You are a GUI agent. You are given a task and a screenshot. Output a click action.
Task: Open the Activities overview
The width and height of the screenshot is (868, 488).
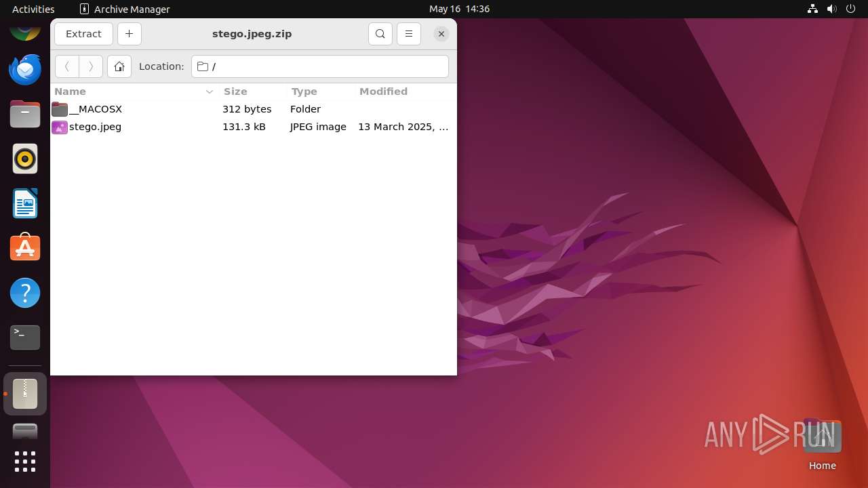point(33,9)
